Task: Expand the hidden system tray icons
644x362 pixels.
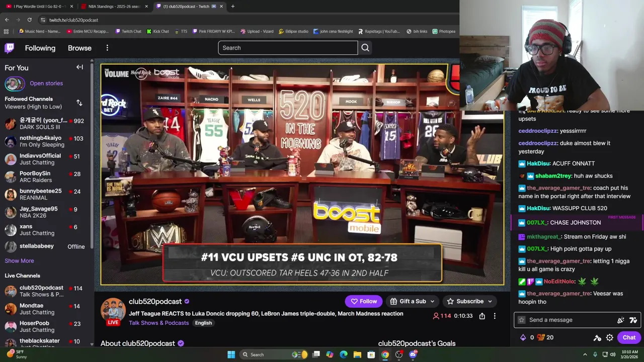Action: [585, 354]
